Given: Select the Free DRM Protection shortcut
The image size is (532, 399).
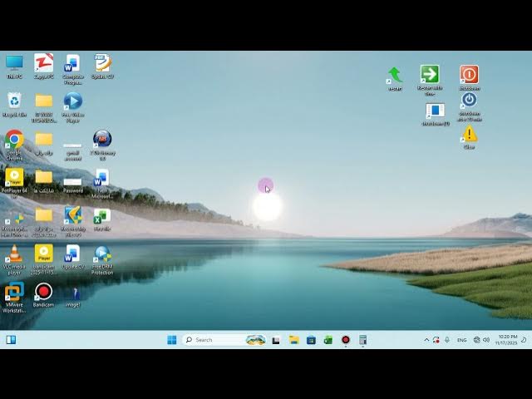Looking at the screenshot, I should point(102,260).
